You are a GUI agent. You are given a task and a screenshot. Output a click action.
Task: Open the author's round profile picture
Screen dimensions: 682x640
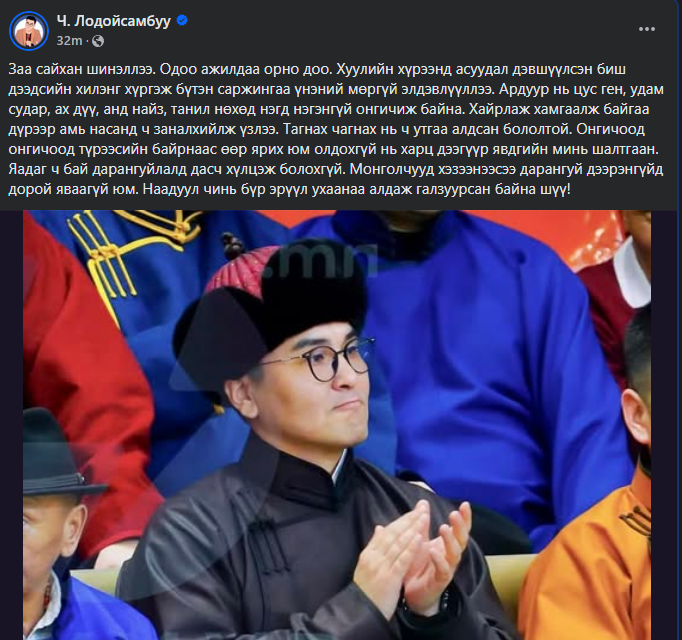tap(29, 30)
